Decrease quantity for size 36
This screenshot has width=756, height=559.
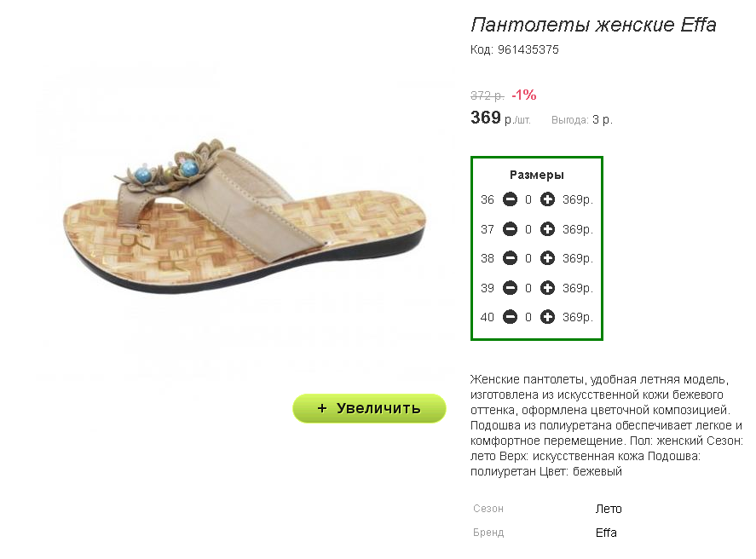pyautogui.click(x=510, y=199)
